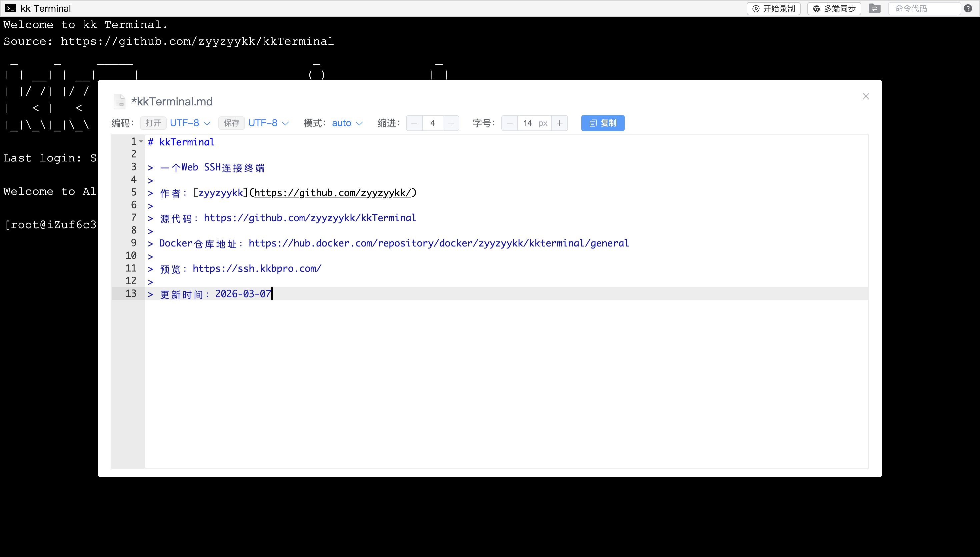Click the https://github.com/zyyzyykk/ link in editor
Viewport: 980px width, 557px height.
tap(333, 193)
